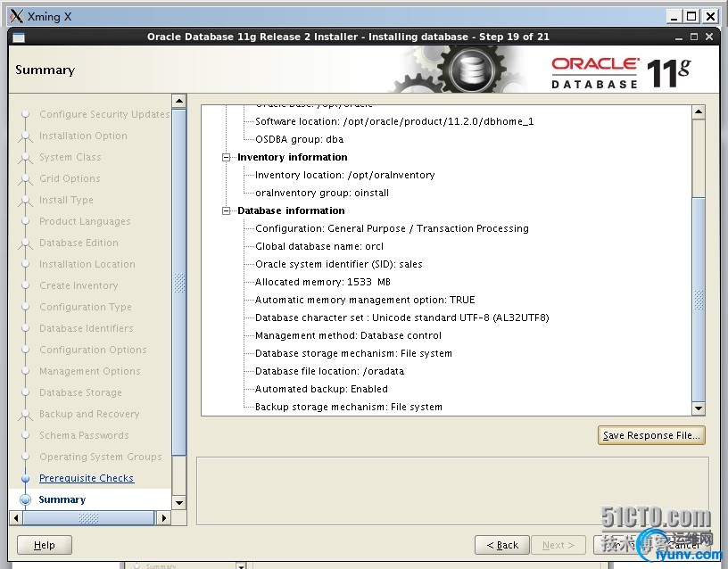Select the Configuration: General Purpose row
728x569 pixels.
pyautogui.click(x=392, y=228)
